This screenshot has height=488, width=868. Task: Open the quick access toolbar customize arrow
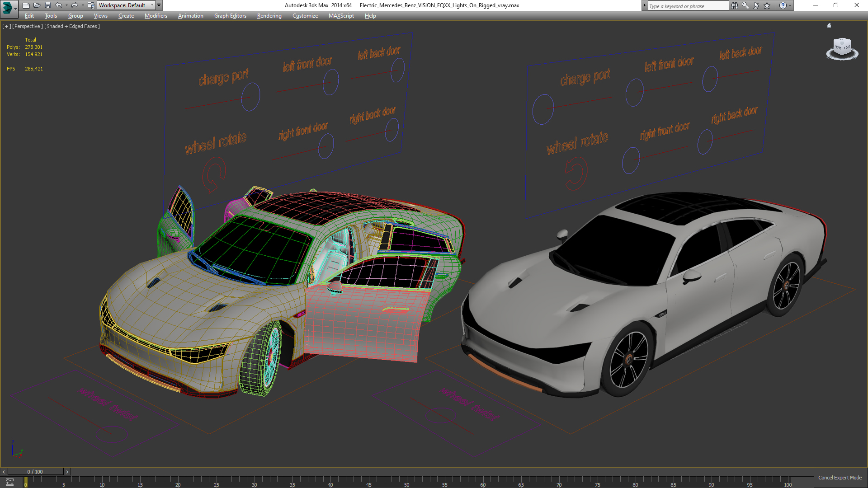159,5
